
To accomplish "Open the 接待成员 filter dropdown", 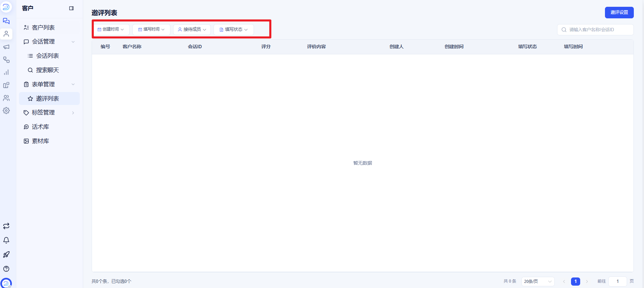I will pyautogui.click(x=192, y=30).
